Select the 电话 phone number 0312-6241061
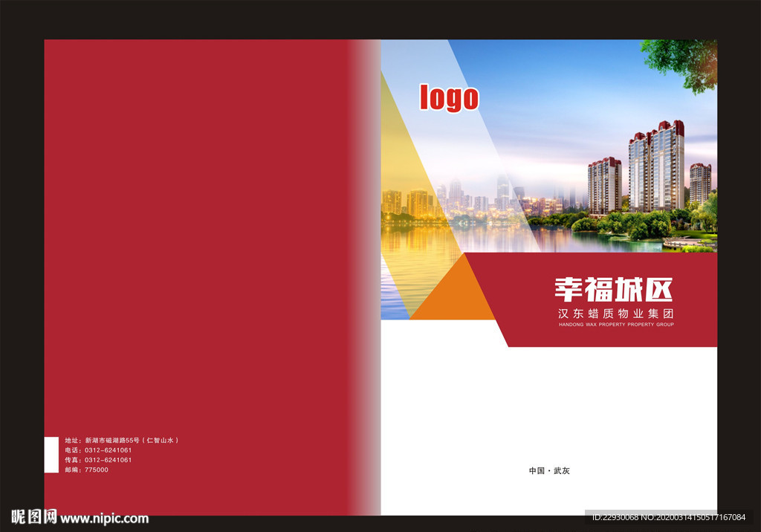The width and height of the screenshot is (761, 532). 100,449
